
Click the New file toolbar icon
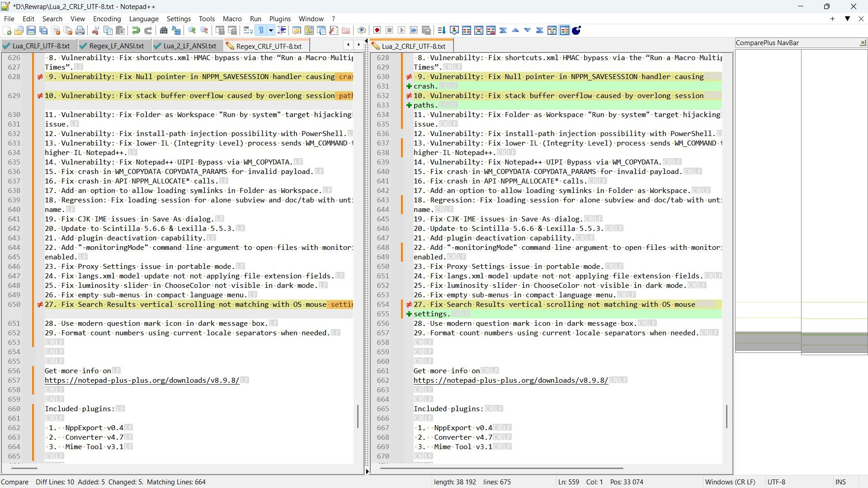click(x=7, y=30)
